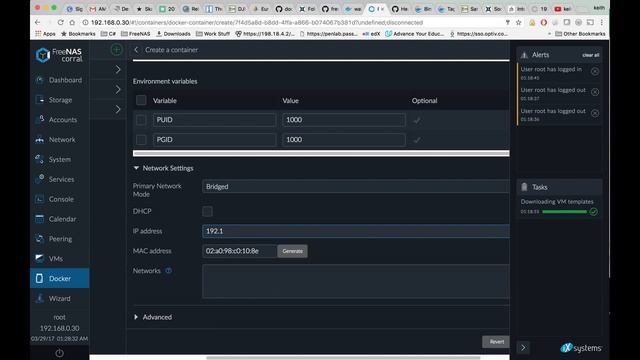Dismiss the 'User root has logged in' alert
This screenshot has height=360, width=640.
point(595,71)
